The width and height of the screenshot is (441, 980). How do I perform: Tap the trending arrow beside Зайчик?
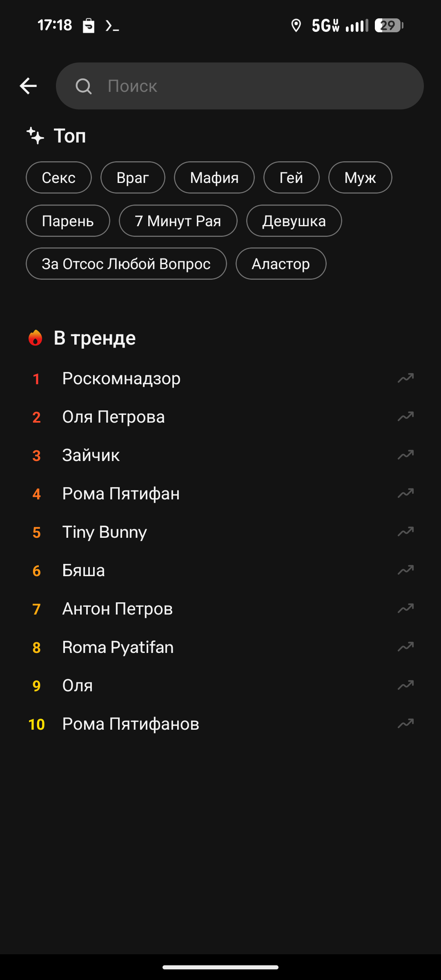click(405, 455)
